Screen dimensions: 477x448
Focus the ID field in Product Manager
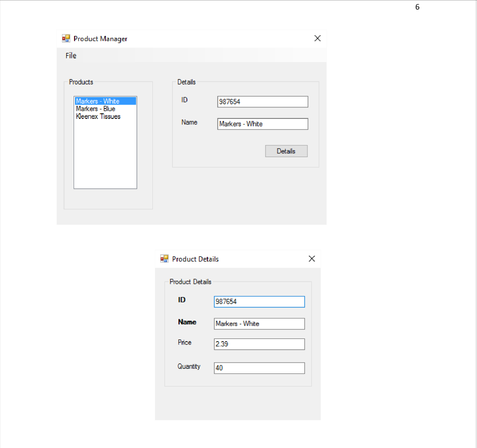pyautogui.click(x=262, y=102)
